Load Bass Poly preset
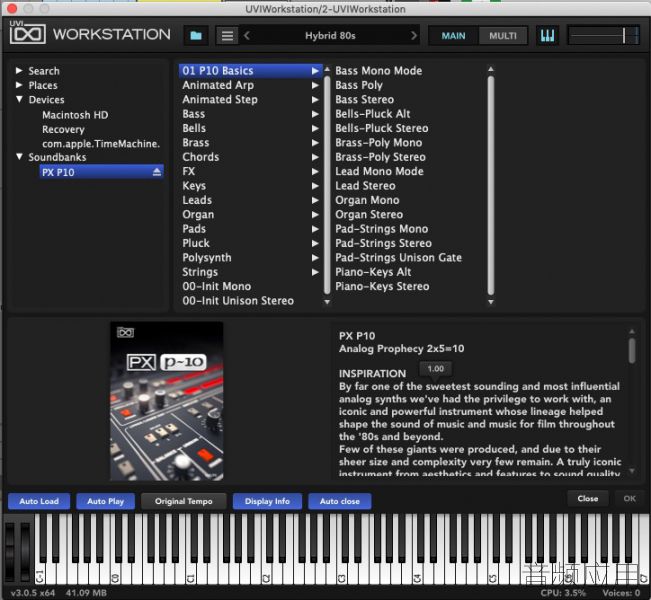Viewport: 651px width, 600px height. click(359, 85)
